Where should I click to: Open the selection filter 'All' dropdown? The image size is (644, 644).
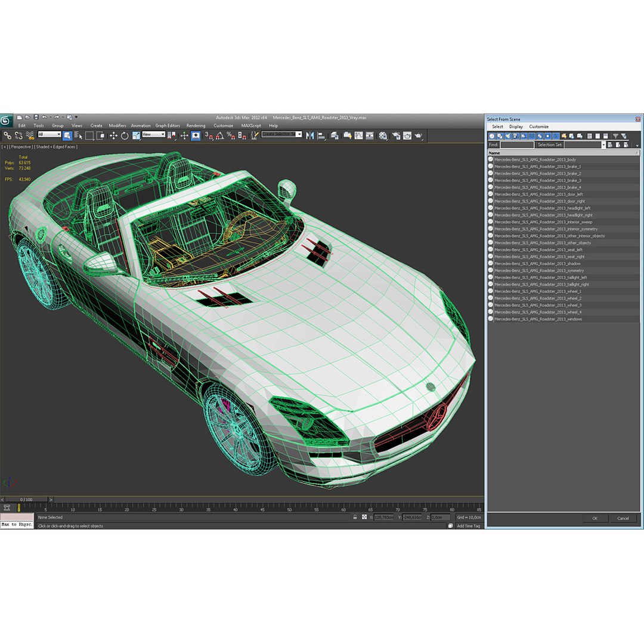point(49,134)
